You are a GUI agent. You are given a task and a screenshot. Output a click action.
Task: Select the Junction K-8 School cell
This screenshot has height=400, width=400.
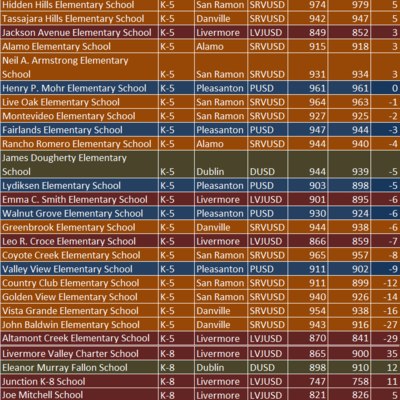(79, 381)
